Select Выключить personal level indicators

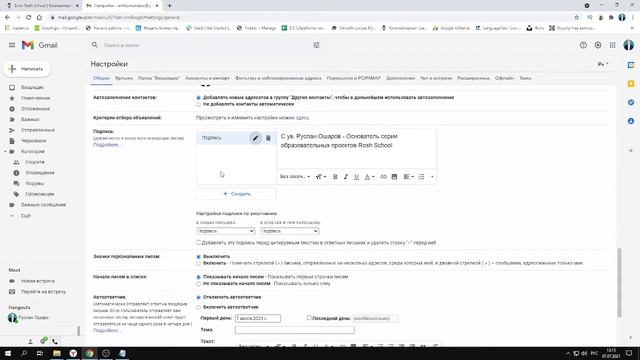click(198, 256)
